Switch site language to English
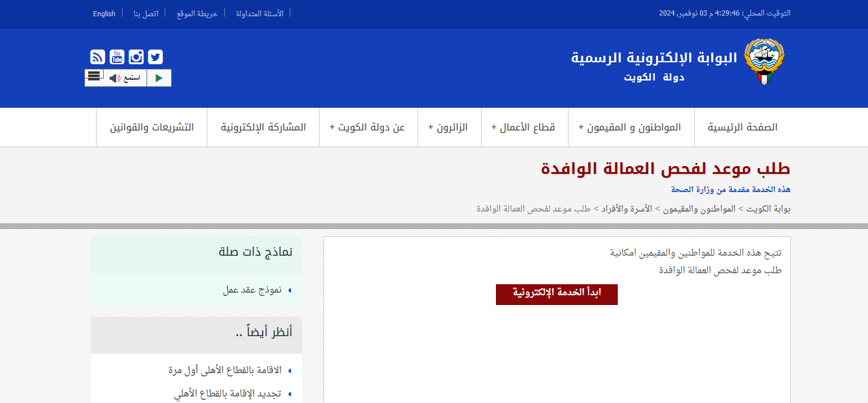This screenshot has width=868, height=403. [x=104, y=14]
